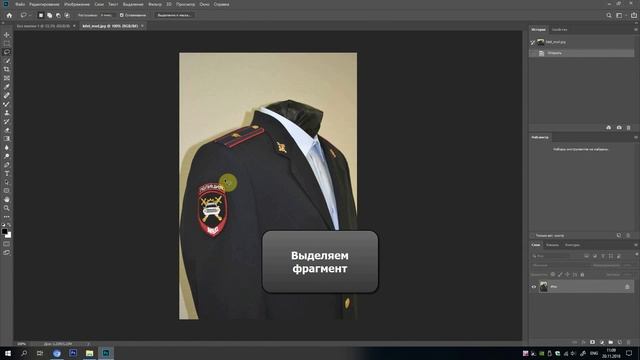Open the Фильтр menu
Viewport: 640px width, 360px height.
155,4
